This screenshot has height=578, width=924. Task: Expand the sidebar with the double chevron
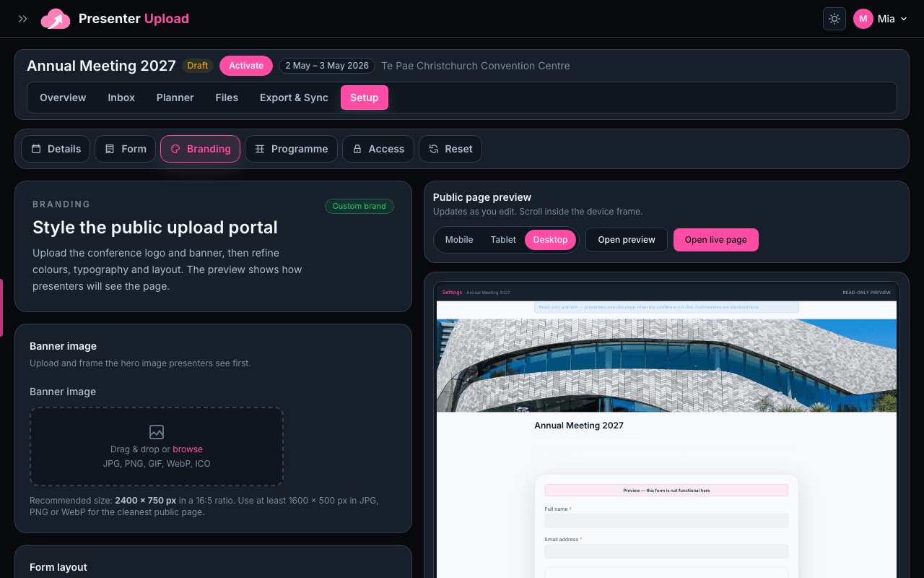tap(23, 19)
